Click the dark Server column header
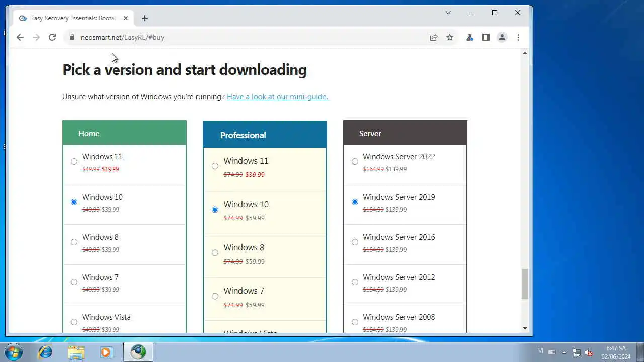 click(x=405, y=133)
